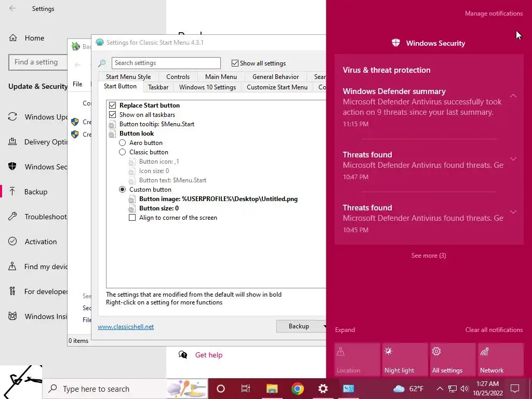Viewport: 532px width, 399px height.
Task: Uncheck Show on all taskbars
Action: 112,115
